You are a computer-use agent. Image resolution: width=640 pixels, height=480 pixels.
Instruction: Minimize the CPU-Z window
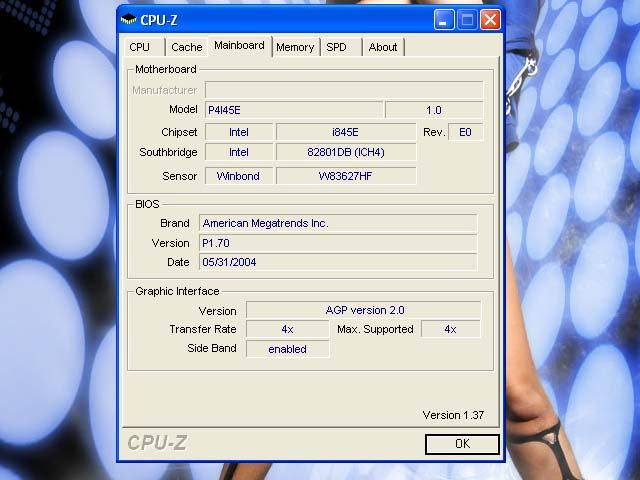[444, 20]
